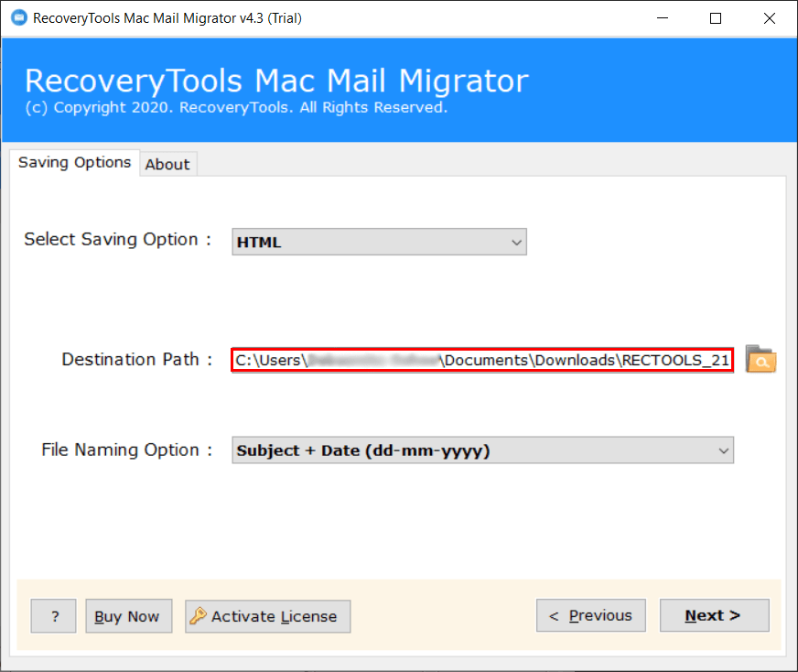Switch to the About tab
This screenshot has height=672, width=798.
click(167, 164)
